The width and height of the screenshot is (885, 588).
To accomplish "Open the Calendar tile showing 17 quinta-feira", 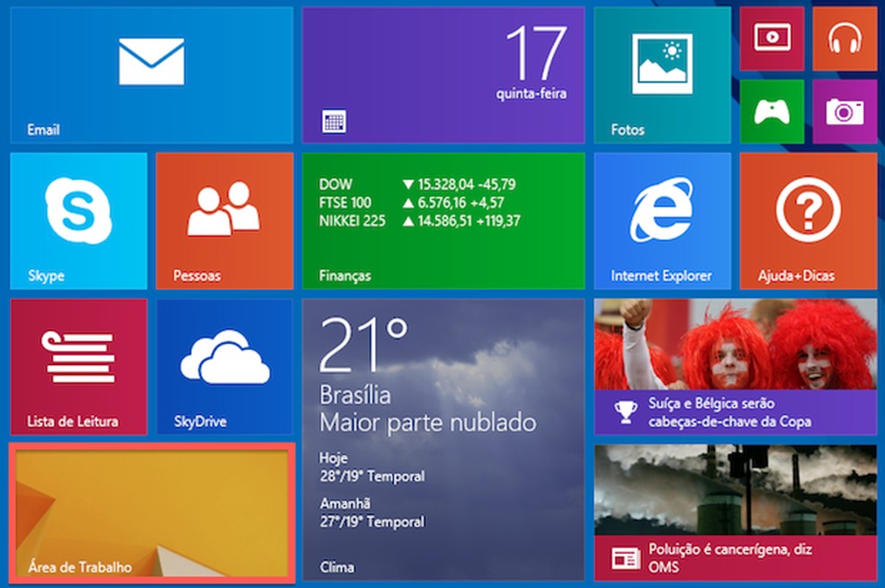I will point(443,75).
